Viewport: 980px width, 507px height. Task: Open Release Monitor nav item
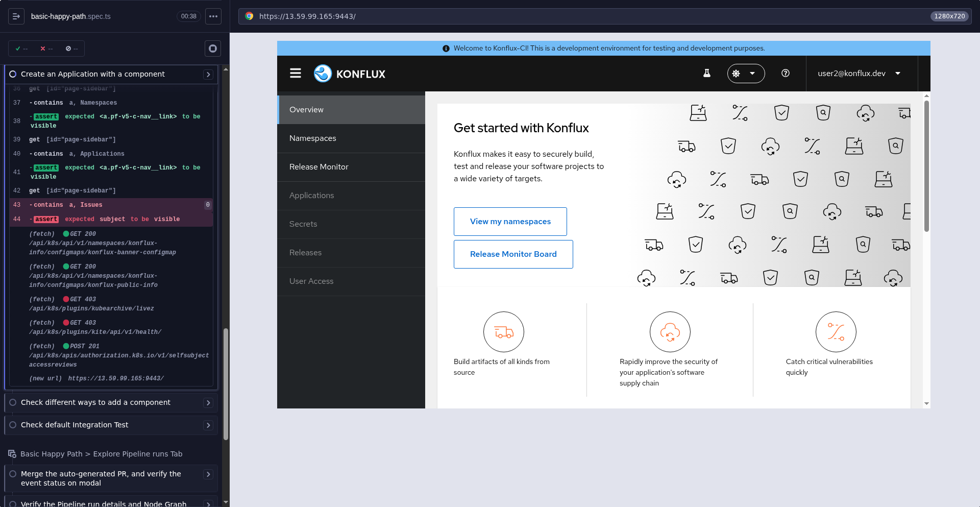[351, 167]
